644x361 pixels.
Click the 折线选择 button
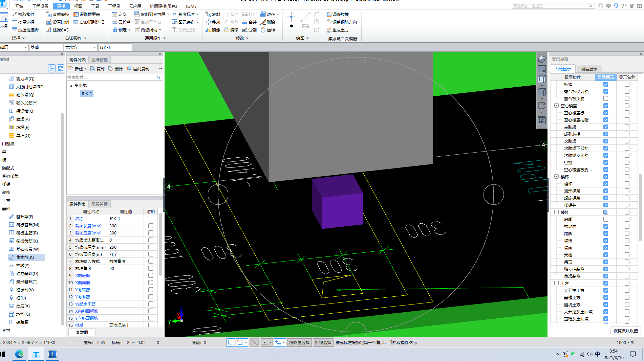(323, 342)
